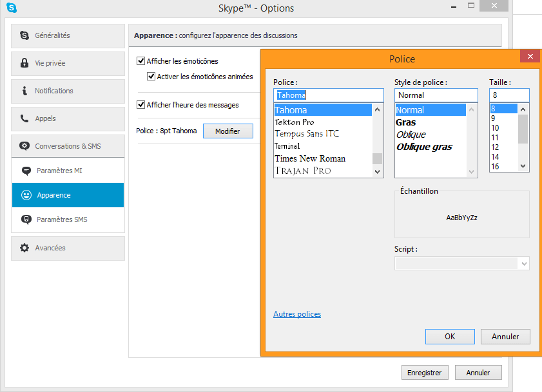
Task: Select Oblique font style
Action: [431, 135]
